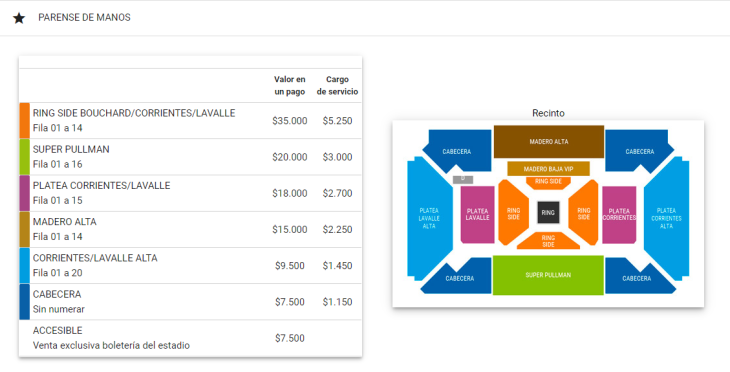Select the MADERO ALTA brown section on map
730x372 pixels.
point(548,142)
